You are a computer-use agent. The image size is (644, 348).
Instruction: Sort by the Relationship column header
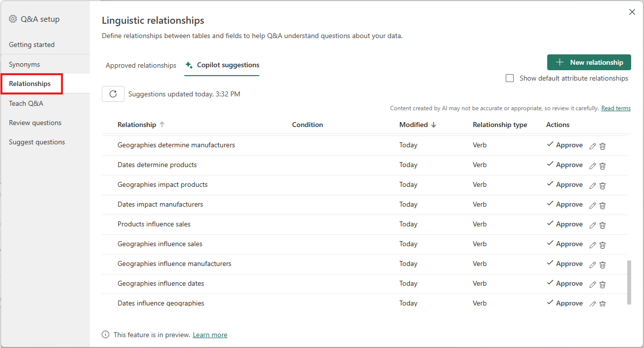137,125
